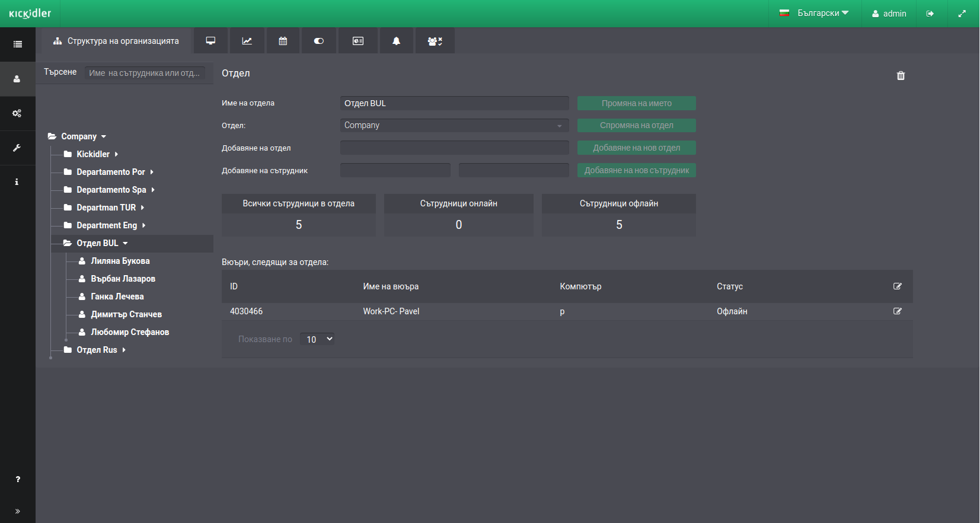This screenshot has width=980, height=523.
Task: Open the monitor screen tab icon
Action: pos(210,41)
